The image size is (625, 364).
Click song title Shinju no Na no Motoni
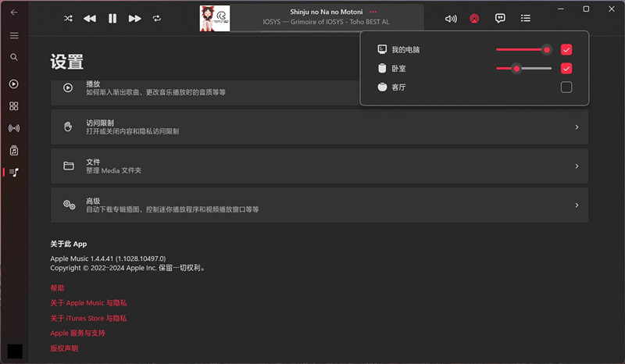[x=327, y=12]
